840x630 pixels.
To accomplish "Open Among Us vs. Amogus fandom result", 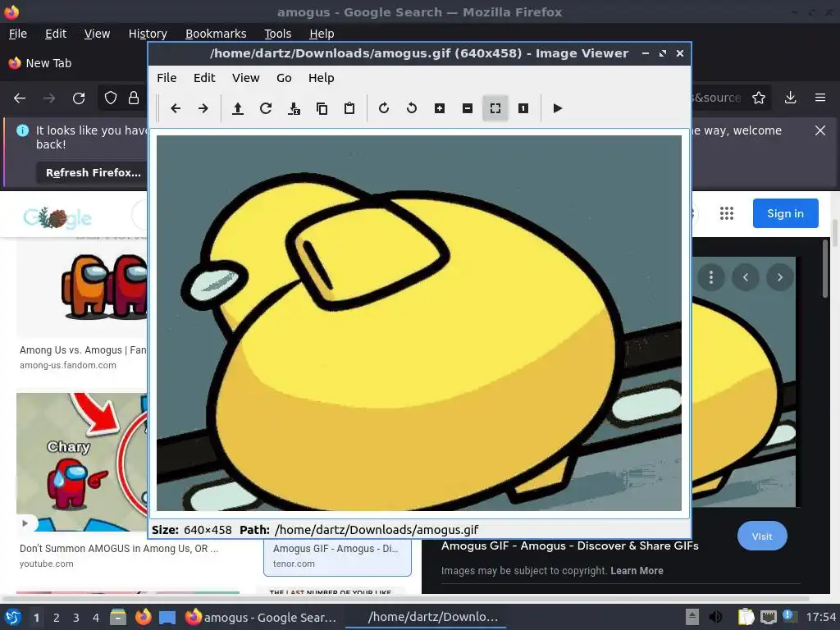I will pyautogui.click(x=83, y=349).
